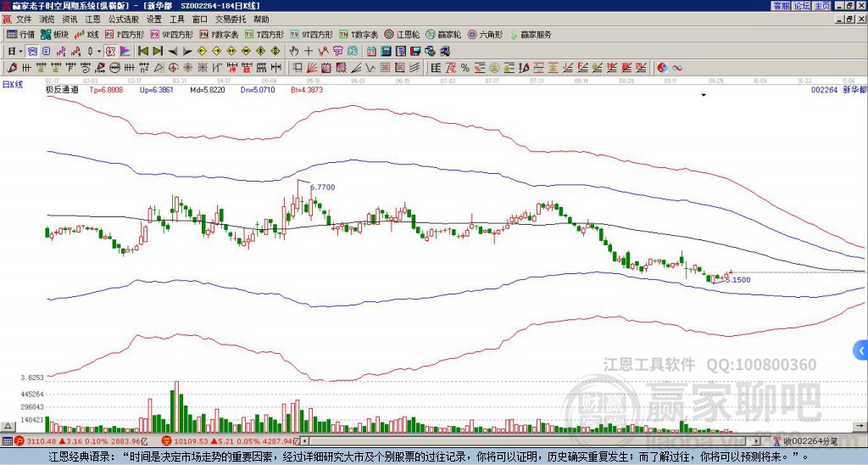Click the yin-yang taiji icon
The height and width of the screenshot is (465, 868).
coord(662,68)
